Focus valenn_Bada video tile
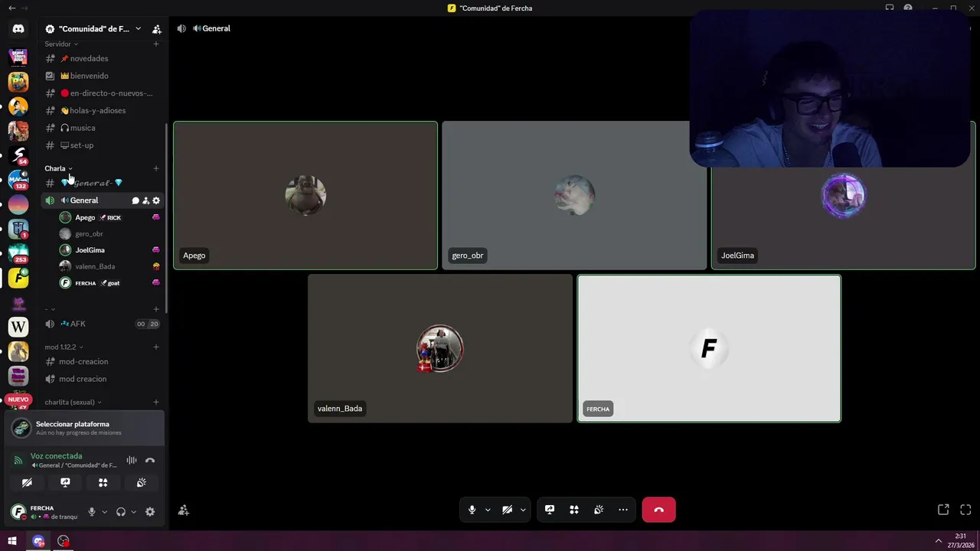Viewport: 980px width, 551px height. (440, 348)
